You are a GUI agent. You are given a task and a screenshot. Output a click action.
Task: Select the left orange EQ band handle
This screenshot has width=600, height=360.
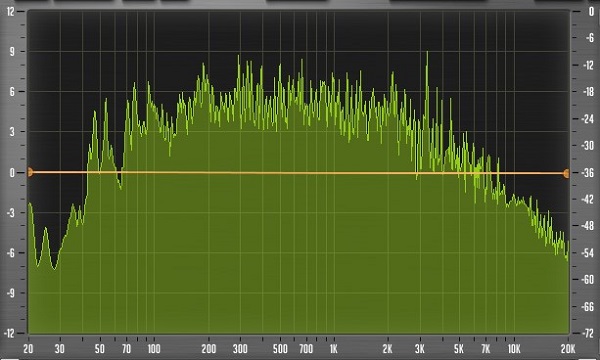click(30, 172)
